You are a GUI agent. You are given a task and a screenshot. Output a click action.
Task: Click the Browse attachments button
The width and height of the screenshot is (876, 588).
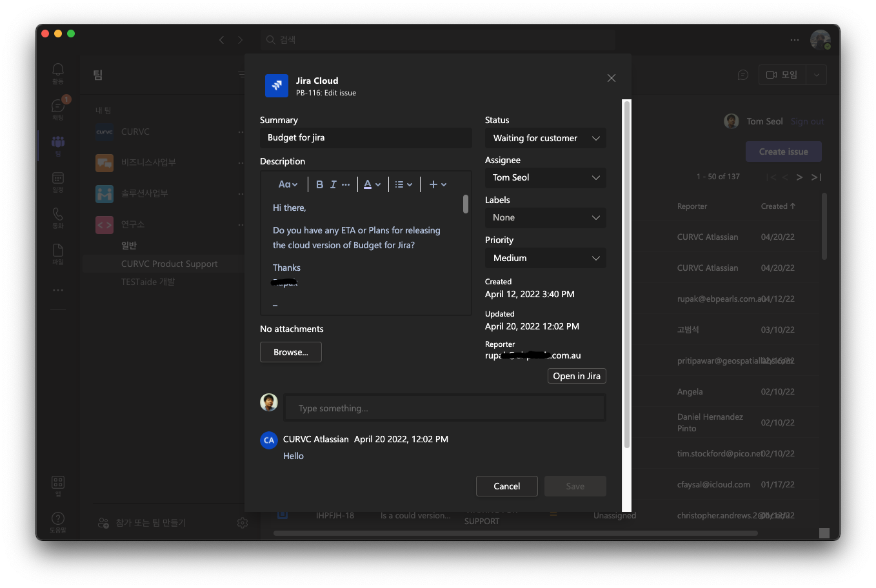pyautogui.click(x=291, y=352)
